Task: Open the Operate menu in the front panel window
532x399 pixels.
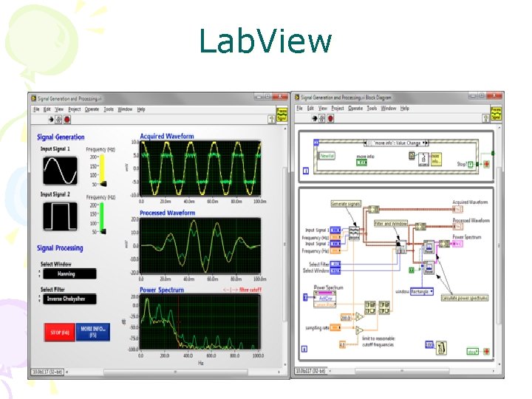Action: click(x=92, y=109)
